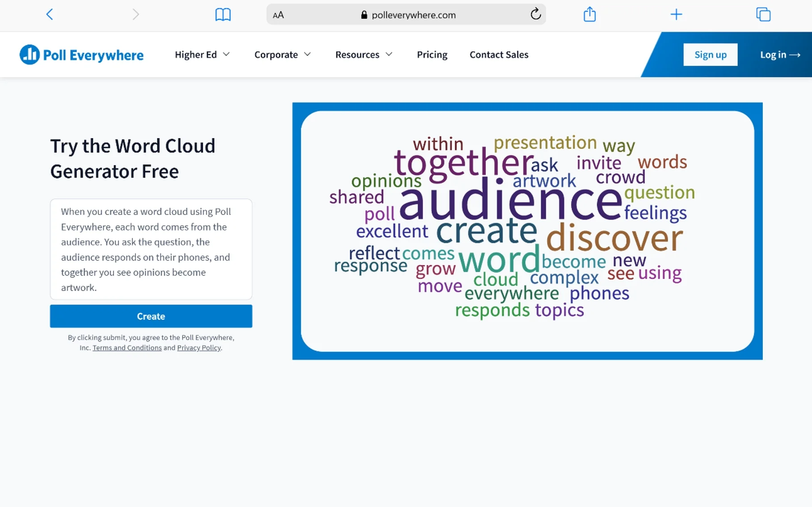Click the word 'shared' in the cloud
Viewport: 812px width, 507px height.
(x=356, y=197)
